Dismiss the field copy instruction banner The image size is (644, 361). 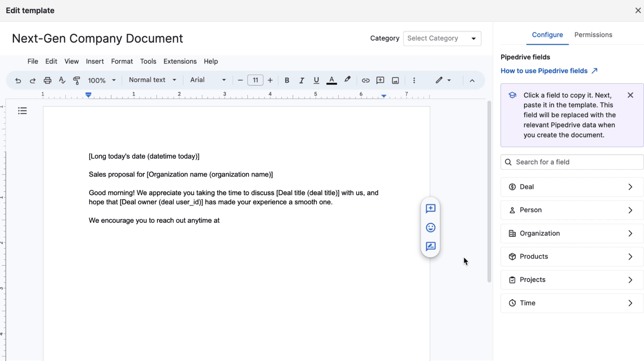click(x=630, y=95)
